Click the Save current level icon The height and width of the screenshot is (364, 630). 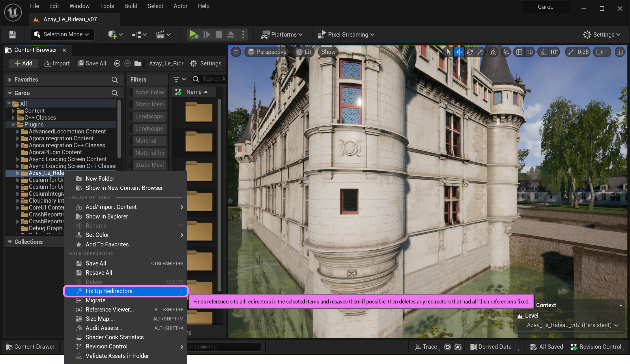point(12,35)
